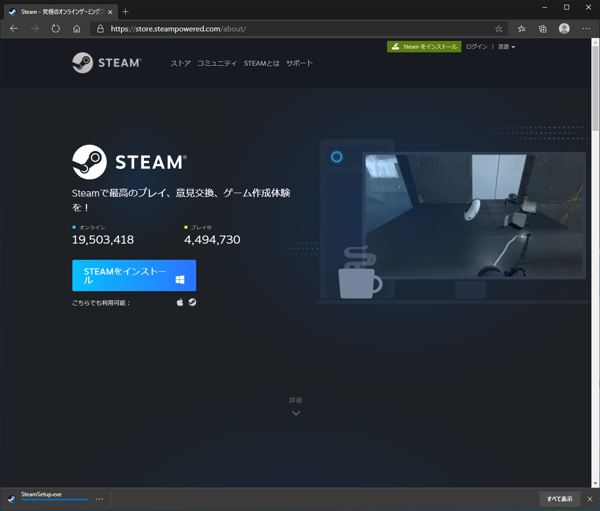Open the STEAMとは menu item
600x511 pixels.
[x=262, y=63]
